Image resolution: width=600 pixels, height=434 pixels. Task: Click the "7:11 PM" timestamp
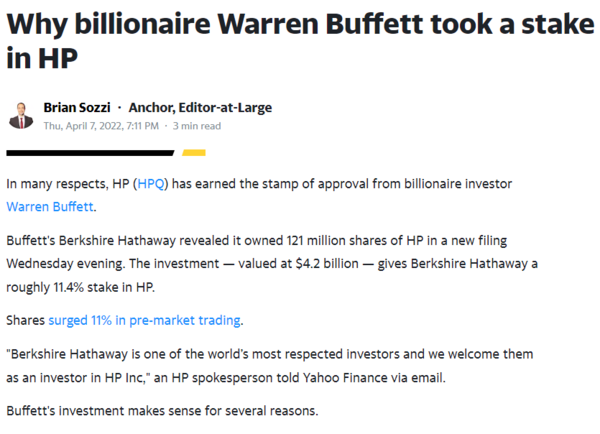coord(143,126)
